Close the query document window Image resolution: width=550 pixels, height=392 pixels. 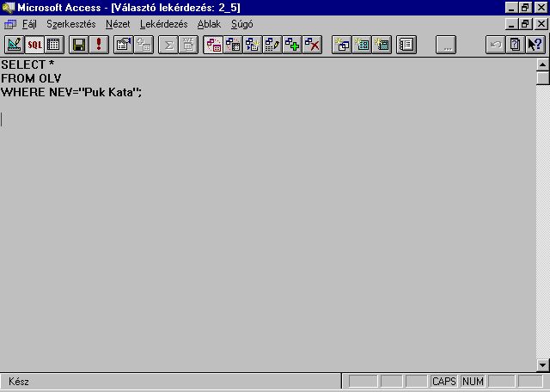pos(541,24)
